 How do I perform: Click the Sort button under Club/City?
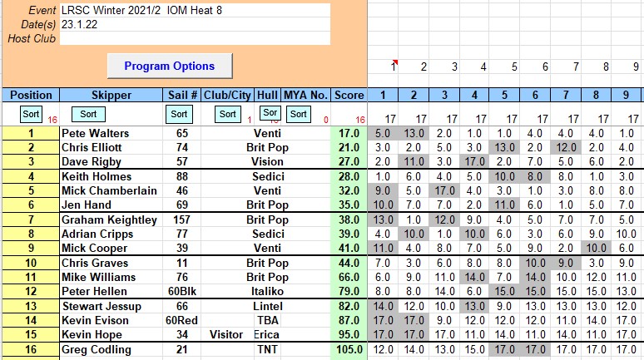pos(226,114)
